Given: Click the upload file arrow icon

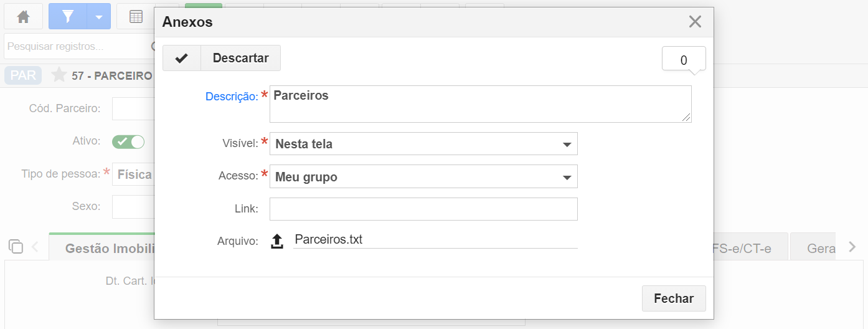Looking at the screenshot, I should pos(277,241).
